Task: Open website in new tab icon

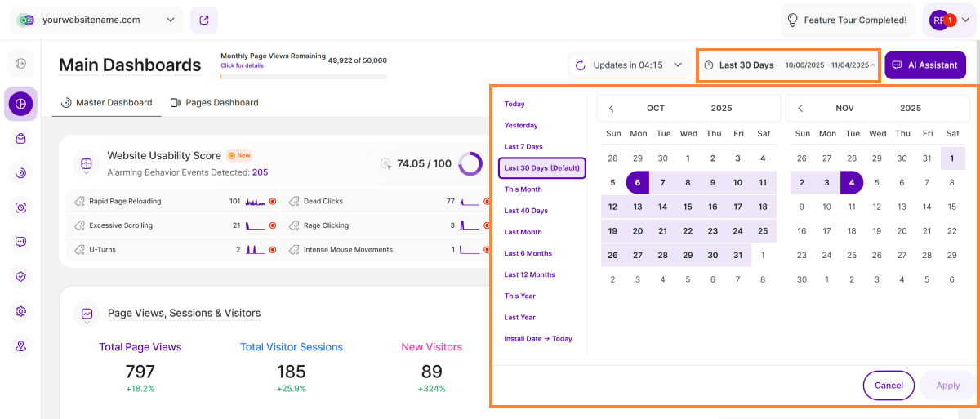Action: 203,20
